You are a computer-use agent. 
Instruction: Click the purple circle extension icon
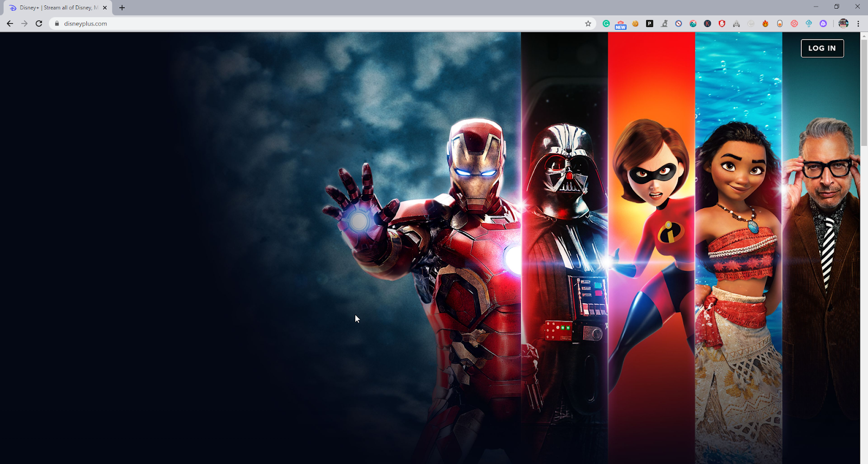(823, 23)
